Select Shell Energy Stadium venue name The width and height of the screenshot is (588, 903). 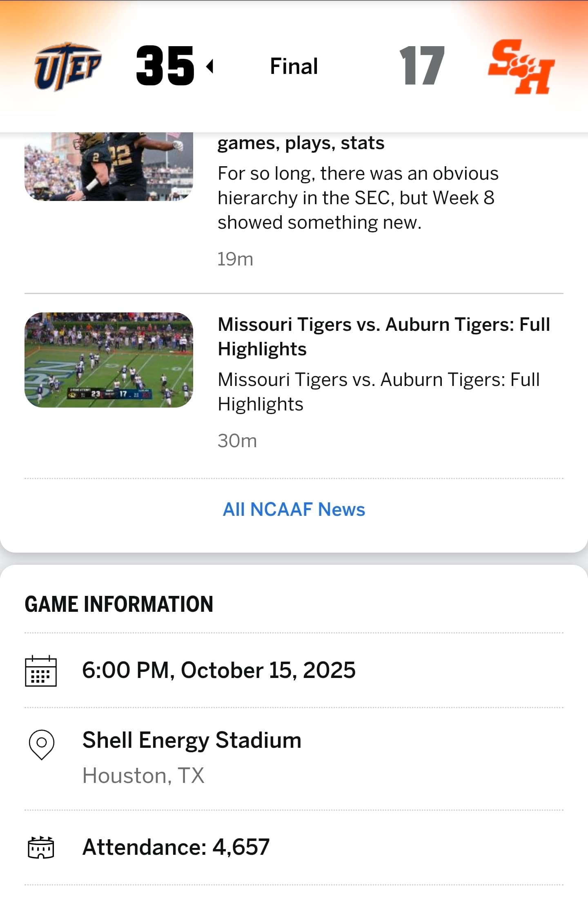click(x=192, y=740)
